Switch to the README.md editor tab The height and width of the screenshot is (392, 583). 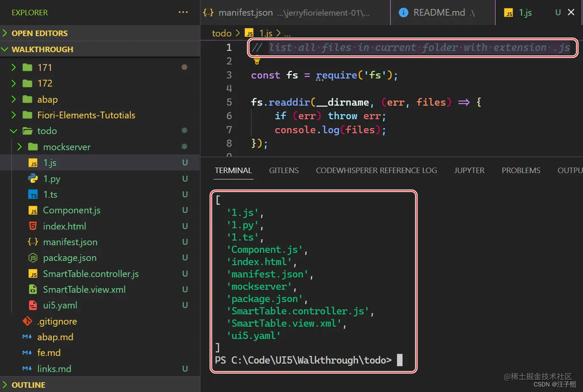tap(443, 13)
